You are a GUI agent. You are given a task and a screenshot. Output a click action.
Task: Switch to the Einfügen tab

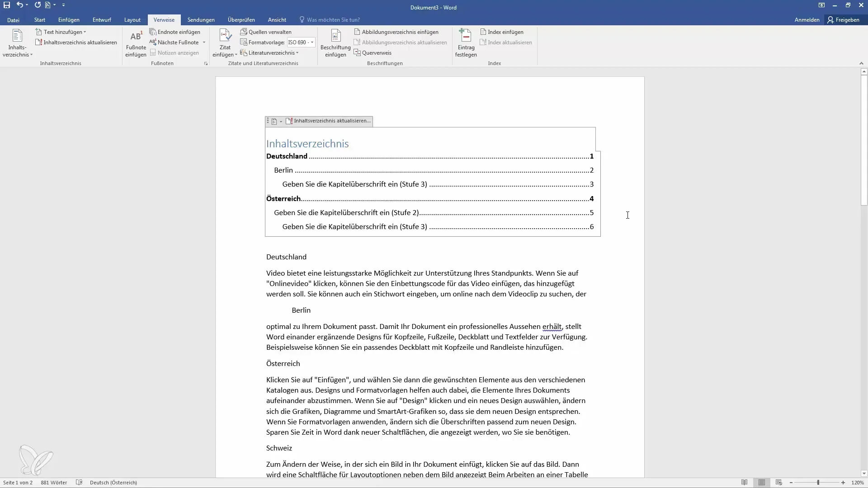(x=69, y=20)
